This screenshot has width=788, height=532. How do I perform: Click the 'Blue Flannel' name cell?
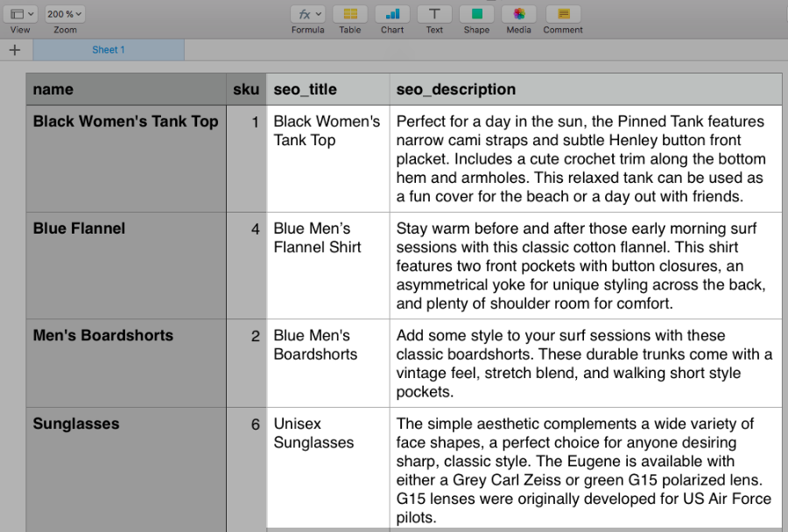point(126,265)
